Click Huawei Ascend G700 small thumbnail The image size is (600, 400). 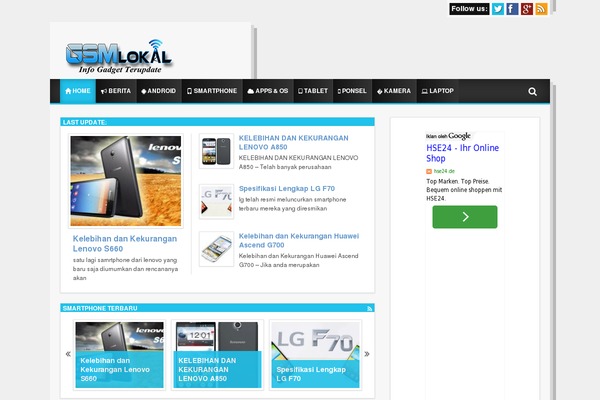point(216,249)
